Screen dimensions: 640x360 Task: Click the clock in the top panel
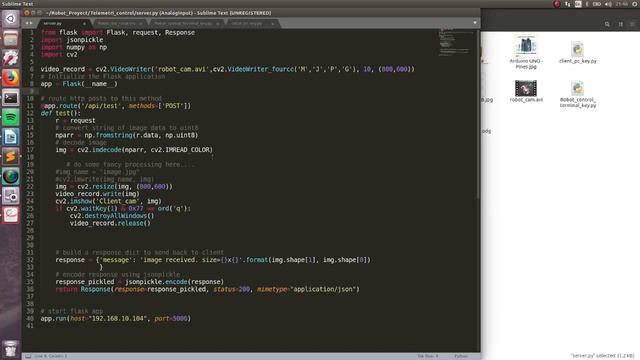coord(622,4)
